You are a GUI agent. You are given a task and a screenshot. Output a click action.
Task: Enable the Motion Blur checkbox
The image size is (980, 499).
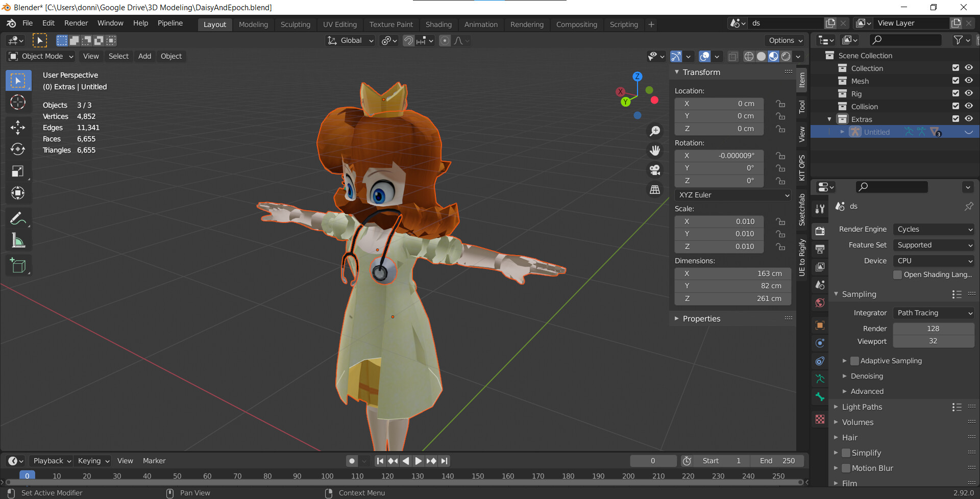(846, 468)
